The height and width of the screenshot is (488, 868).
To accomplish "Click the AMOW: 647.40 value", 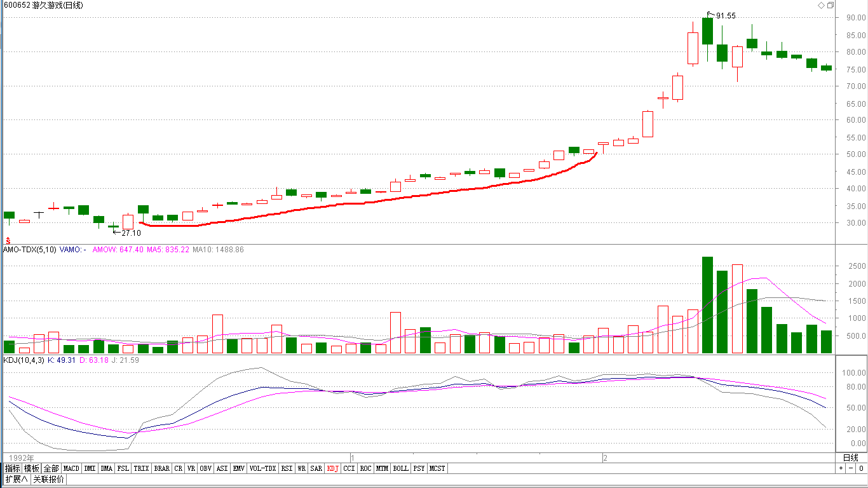I will (x=118, y=250).
